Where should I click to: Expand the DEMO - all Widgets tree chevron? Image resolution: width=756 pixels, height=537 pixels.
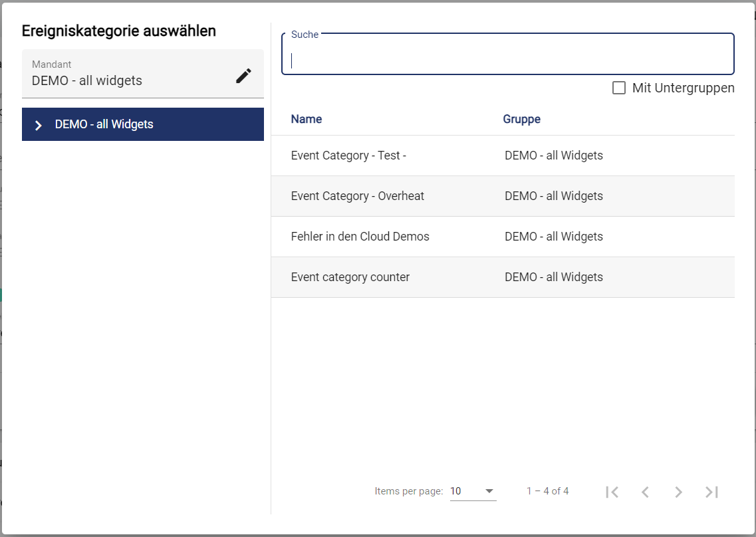coord(39,125)
